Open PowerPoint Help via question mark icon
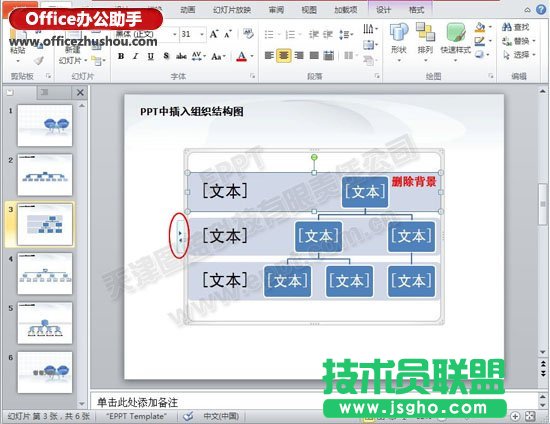This screenshot has height=424, width=550. (x=541, y=9)
